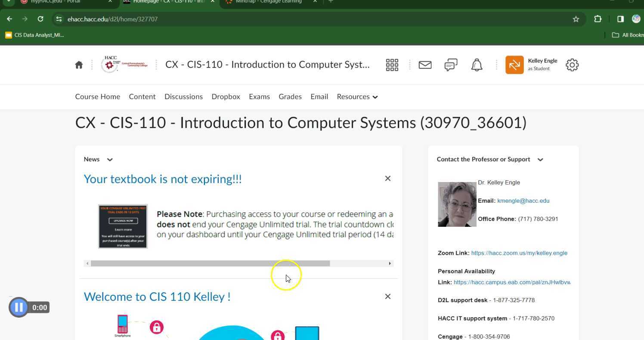Expand the News section dropdown
This screenshot has width=644, height=340.
pos(110,159)
